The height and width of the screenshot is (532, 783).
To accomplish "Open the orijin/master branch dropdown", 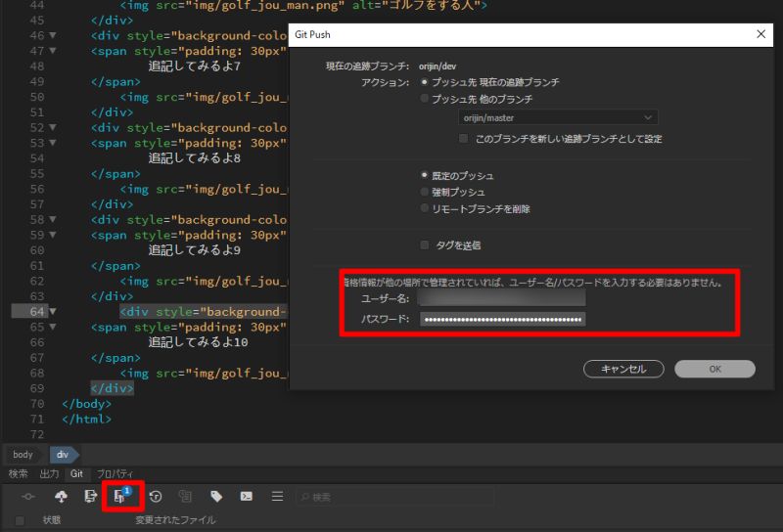I will pos(558,117).
